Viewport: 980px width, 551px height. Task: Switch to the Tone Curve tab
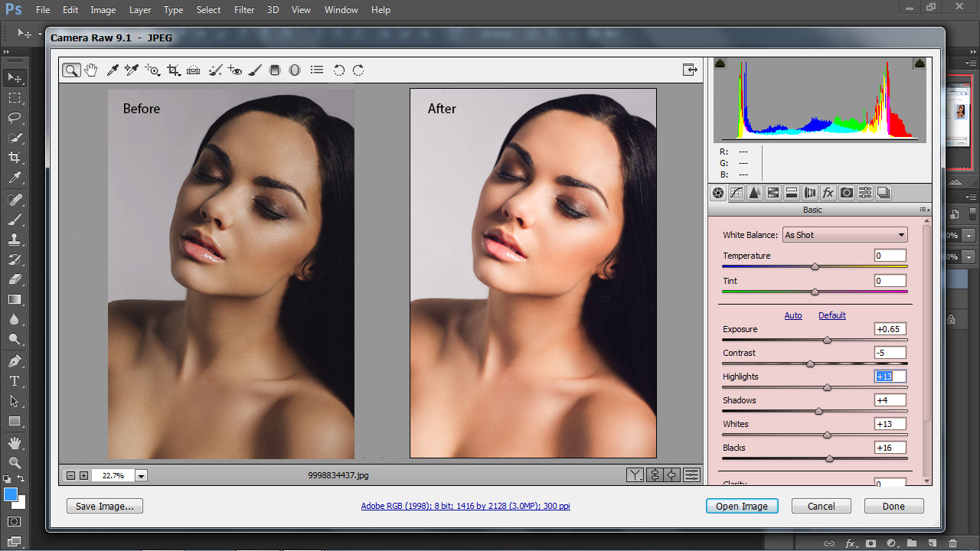737,193
